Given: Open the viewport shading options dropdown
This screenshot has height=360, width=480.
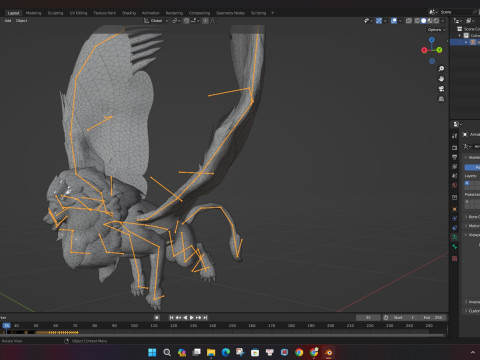Looking at the screenshot, I should tap(443, 21).
